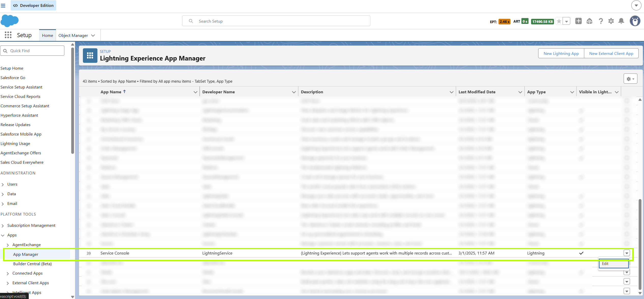Click the Service Console app name cell
This screenshot has width=644, height=299.
(x=115, y=253)
